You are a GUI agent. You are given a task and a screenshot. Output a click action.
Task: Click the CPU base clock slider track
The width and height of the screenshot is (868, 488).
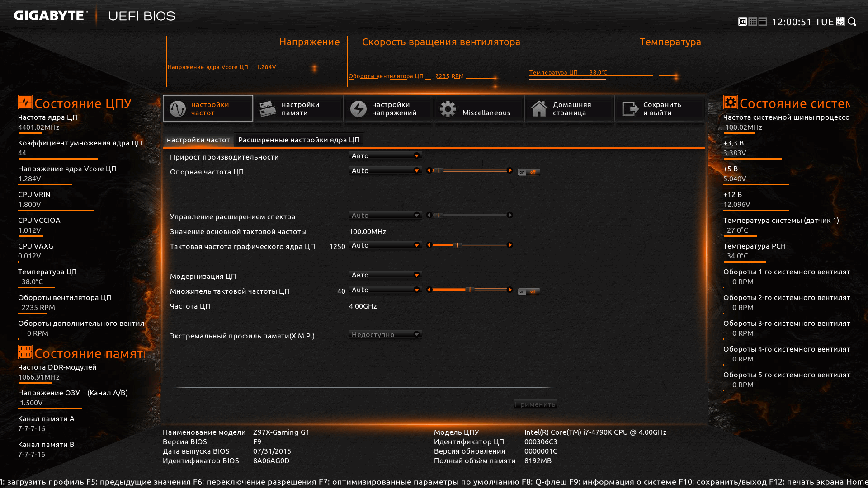click(470, 170)
